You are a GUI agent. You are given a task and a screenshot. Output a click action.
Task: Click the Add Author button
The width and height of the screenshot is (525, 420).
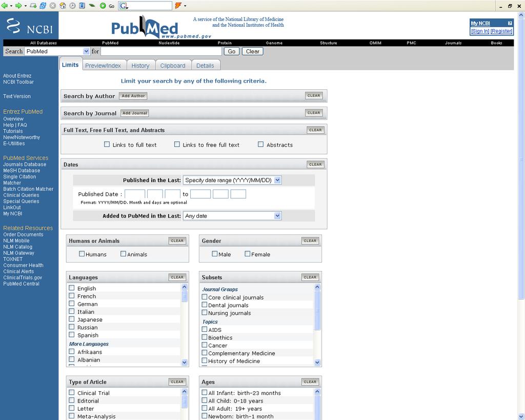pos(133,96)
